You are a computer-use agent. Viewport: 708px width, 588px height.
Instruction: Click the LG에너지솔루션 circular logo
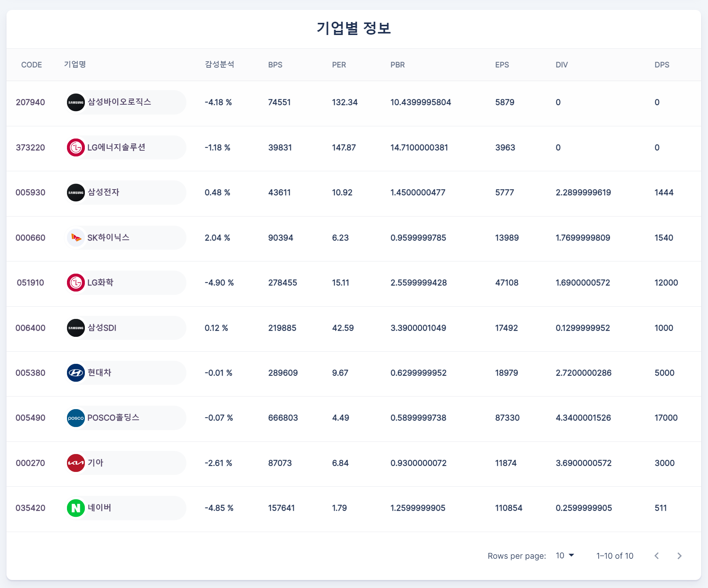point(76,147)
